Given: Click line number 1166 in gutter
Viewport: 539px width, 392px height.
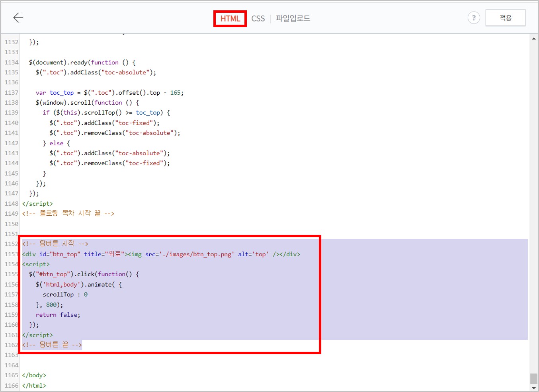Looking at the screenshot, I should click(12, 386).
